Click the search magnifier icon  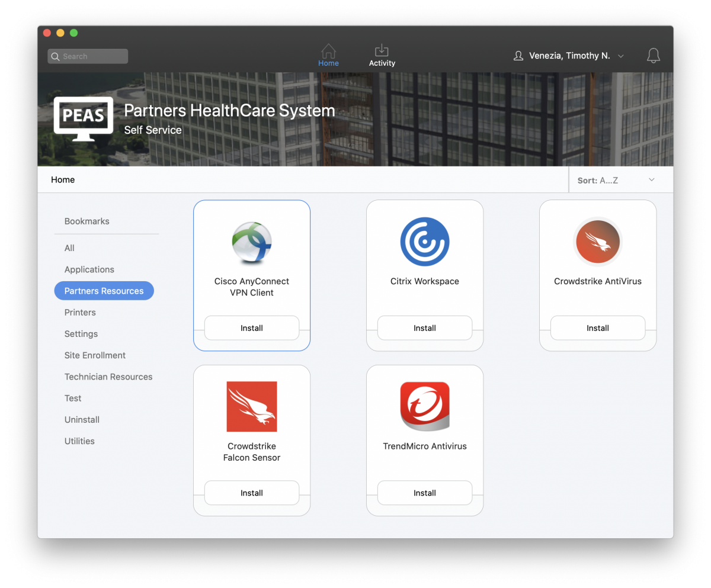pyautogui.click(x=56, y=56)
